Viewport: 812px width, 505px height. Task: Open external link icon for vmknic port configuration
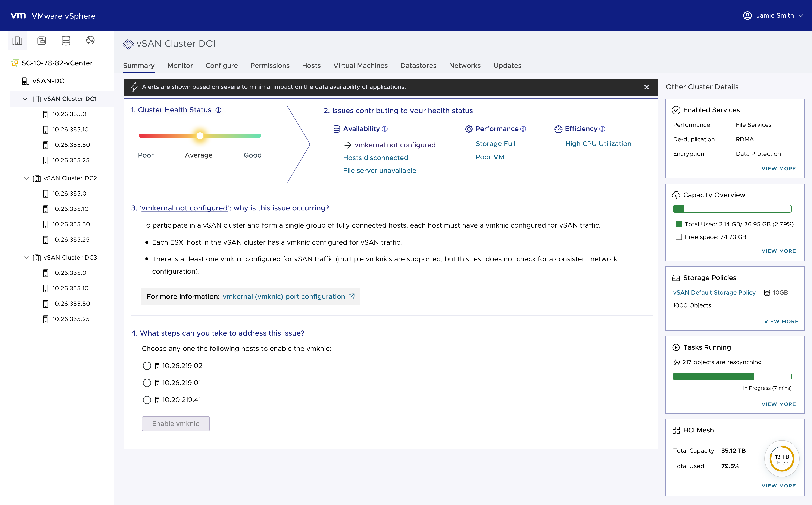click(351, 297)
